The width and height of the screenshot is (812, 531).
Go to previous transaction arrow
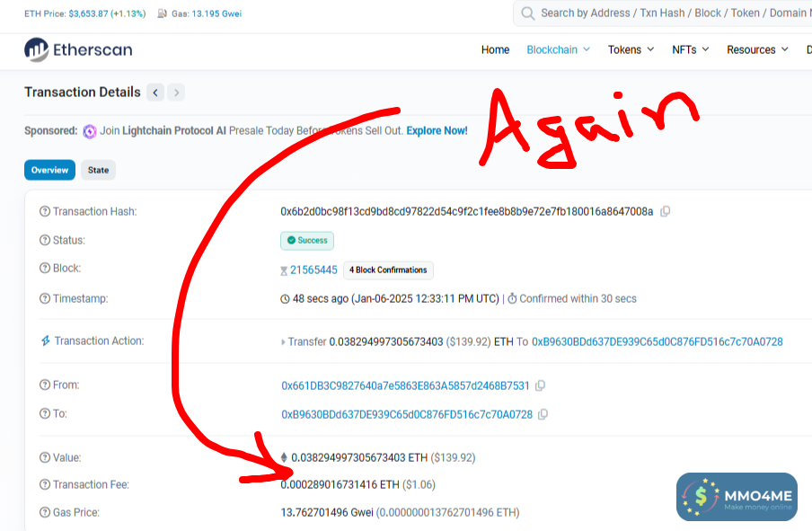(x=155, y=93)
